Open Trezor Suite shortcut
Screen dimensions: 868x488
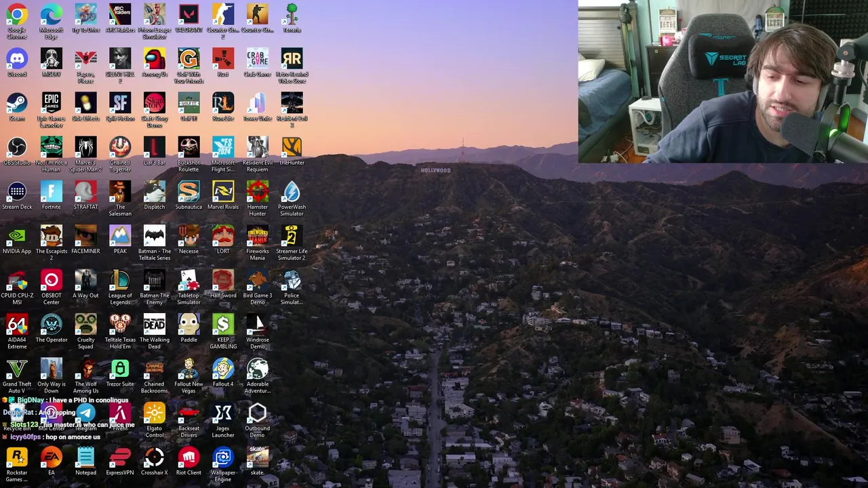pos(120,369)
